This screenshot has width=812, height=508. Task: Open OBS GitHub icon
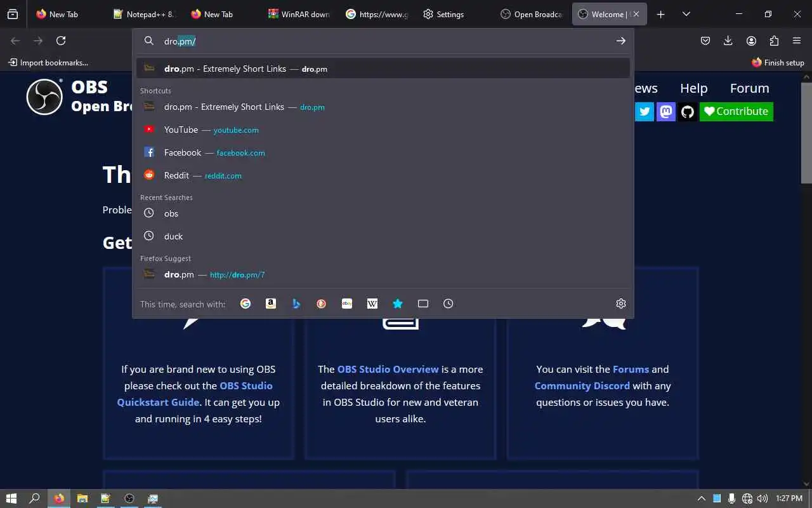coord(688,112)
